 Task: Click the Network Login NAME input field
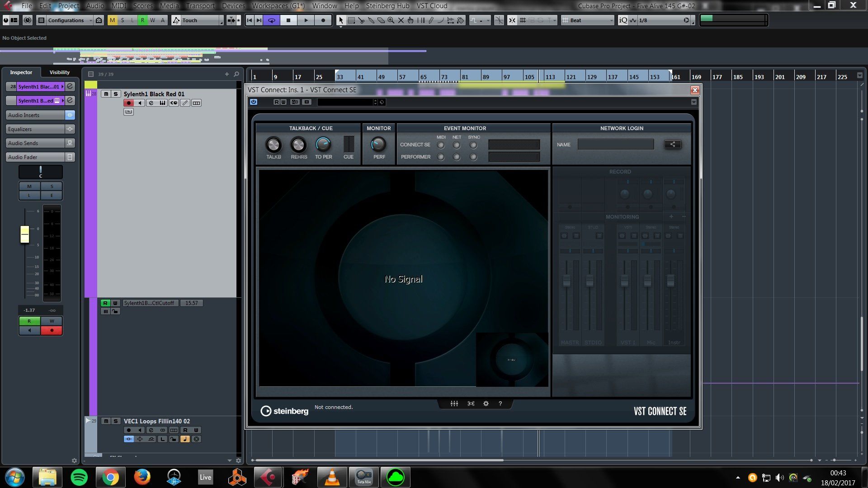point(615,145)
